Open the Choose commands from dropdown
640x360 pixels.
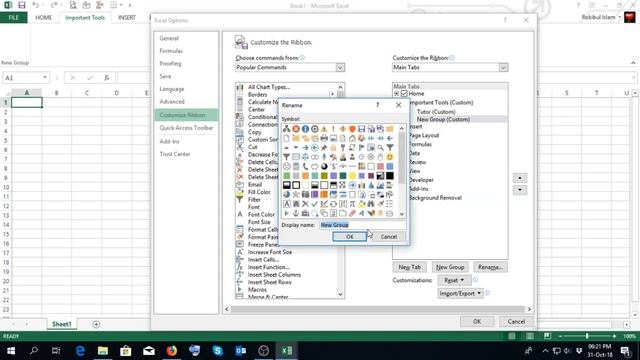click(340, 67)
